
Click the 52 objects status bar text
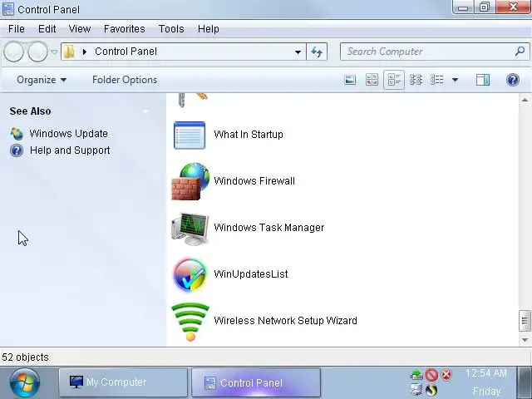click(25, 357)
